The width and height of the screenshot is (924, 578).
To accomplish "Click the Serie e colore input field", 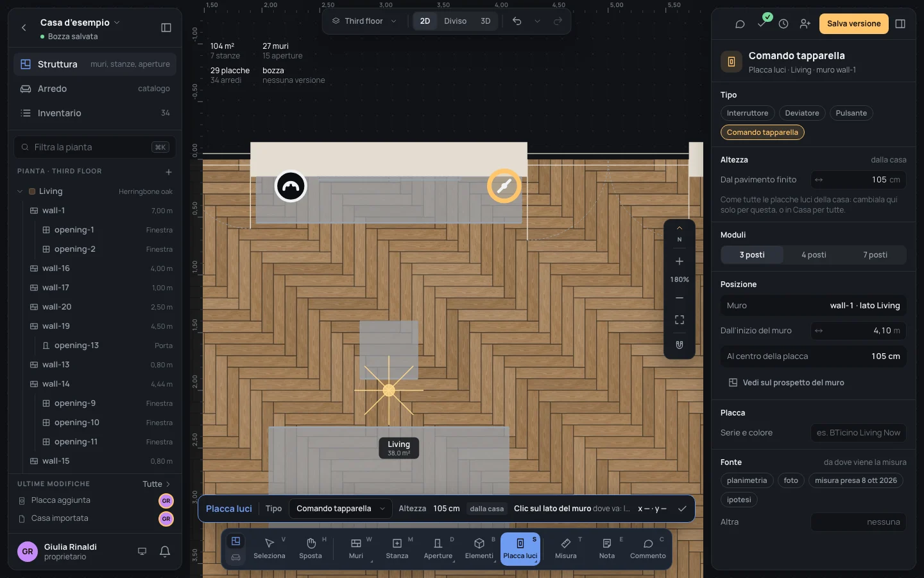I will coord(859,433).
